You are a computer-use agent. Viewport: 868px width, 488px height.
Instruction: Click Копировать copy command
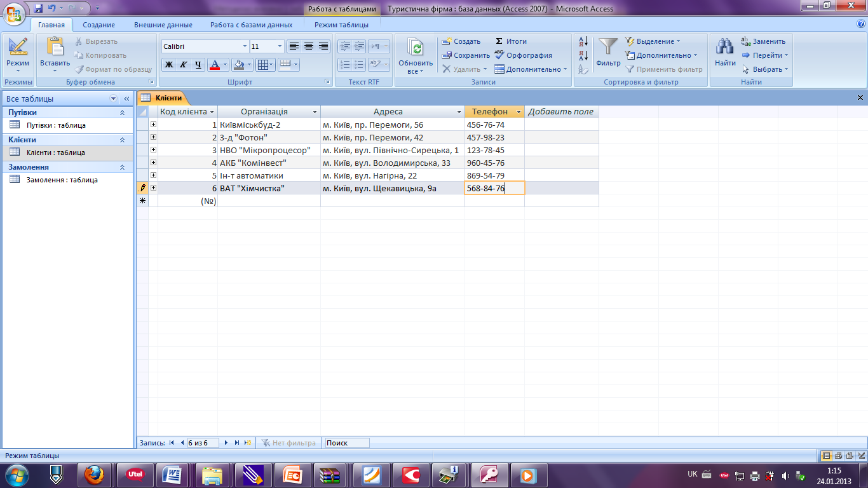tap(100, 55)
